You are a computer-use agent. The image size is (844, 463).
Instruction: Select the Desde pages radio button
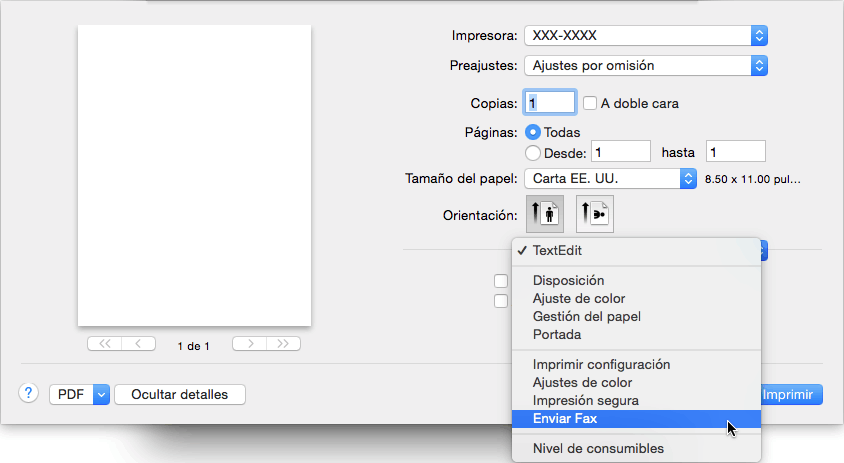[533, 153]
